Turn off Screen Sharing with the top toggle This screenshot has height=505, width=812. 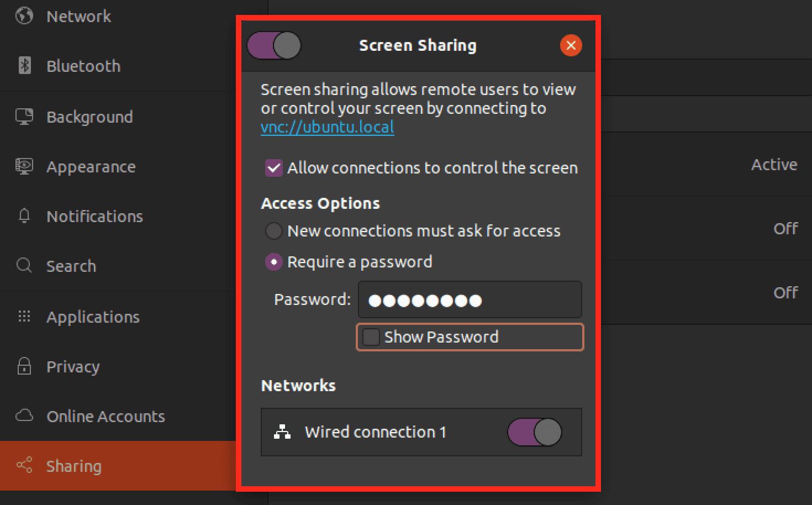coord(273,45)
